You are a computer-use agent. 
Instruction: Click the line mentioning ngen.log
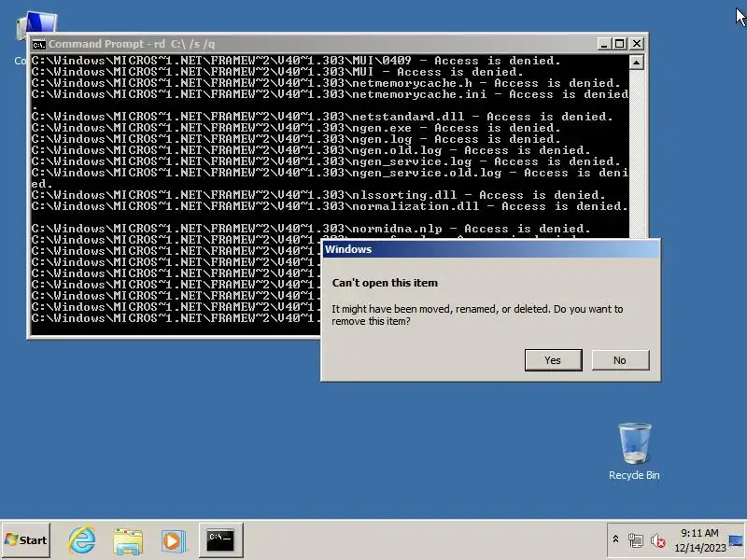point(296,139)
